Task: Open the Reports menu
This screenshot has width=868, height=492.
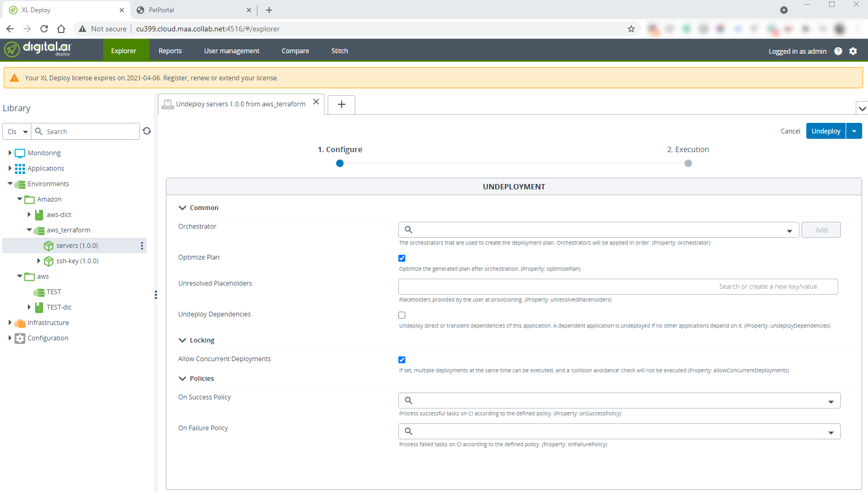Action: click(x=170, y=51)
